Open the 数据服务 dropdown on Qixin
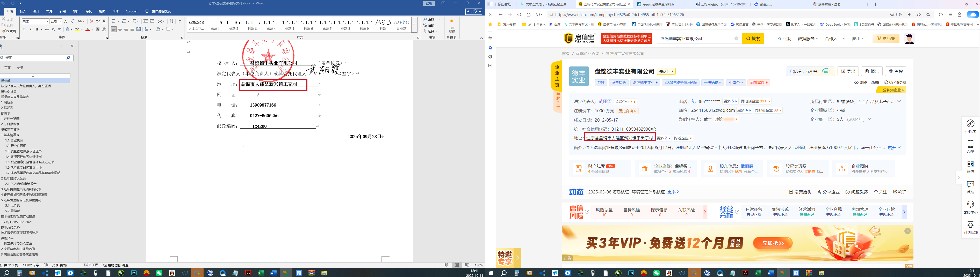Screen dimensions: 980x277 [807, 39]
